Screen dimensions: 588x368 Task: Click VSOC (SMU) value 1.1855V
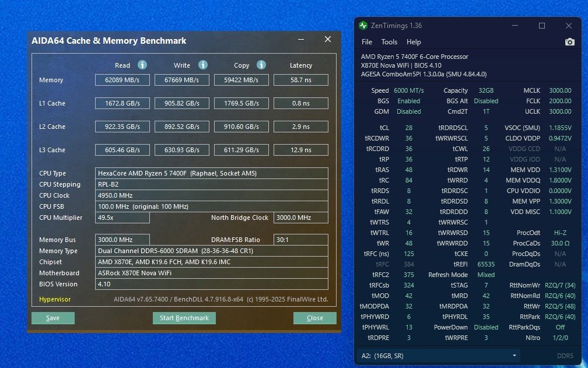(560, 128)
